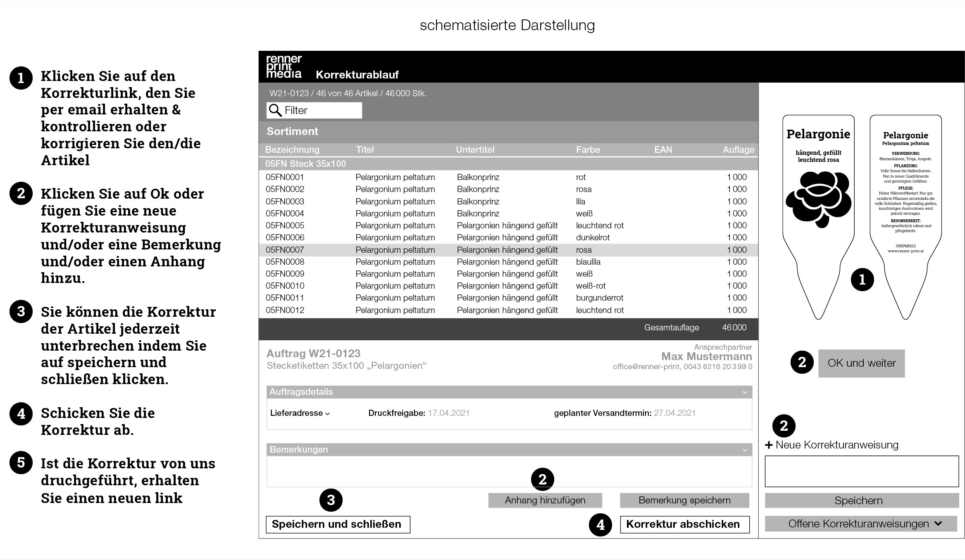
Task: Sort by the EAN column header
Action: pyautogui.click(x=663, y=149)
